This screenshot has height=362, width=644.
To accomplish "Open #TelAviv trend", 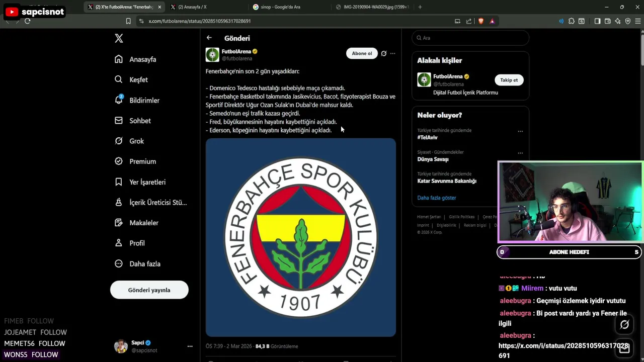I will tap(428, 137).
